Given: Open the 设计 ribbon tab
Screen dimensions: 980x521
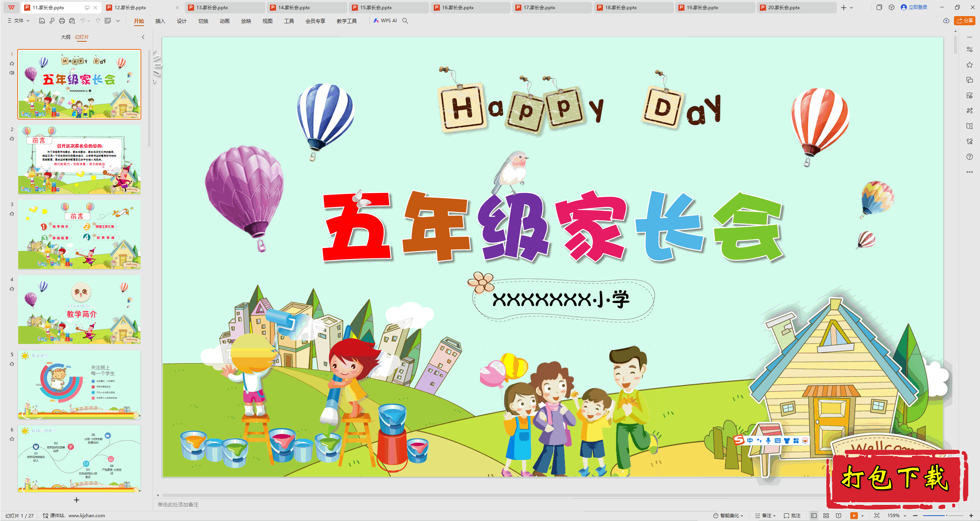Looking at the screenshot, I should pyautogui.click(x=182, y=21).
